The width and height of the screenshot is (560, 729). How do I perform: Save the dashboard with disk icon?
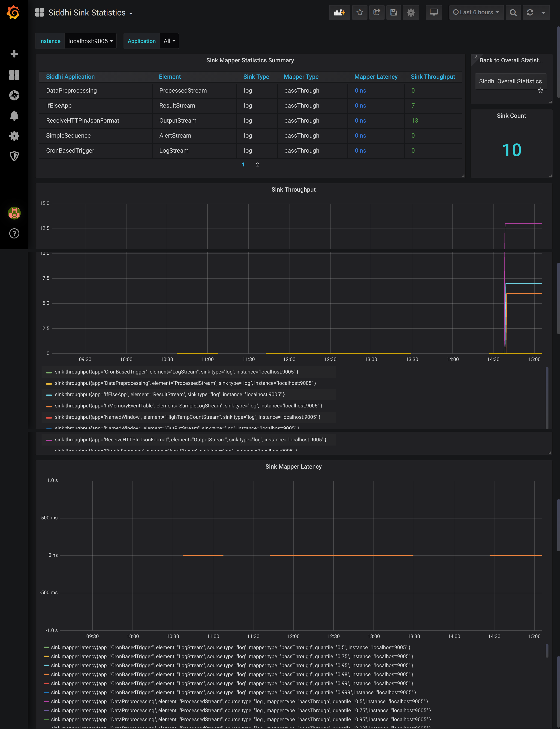point(394,13)
